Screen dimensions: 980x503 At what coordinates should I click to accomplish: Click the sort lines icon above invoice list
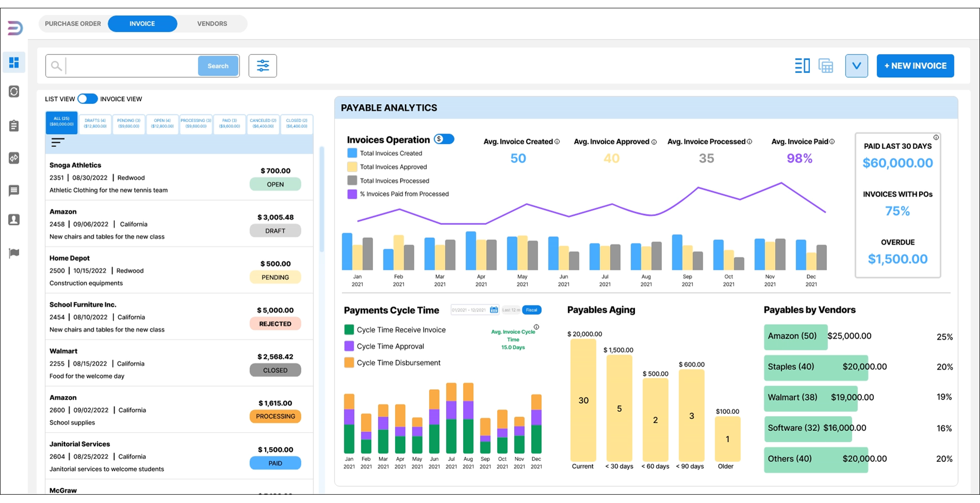[x=58, y=142]
